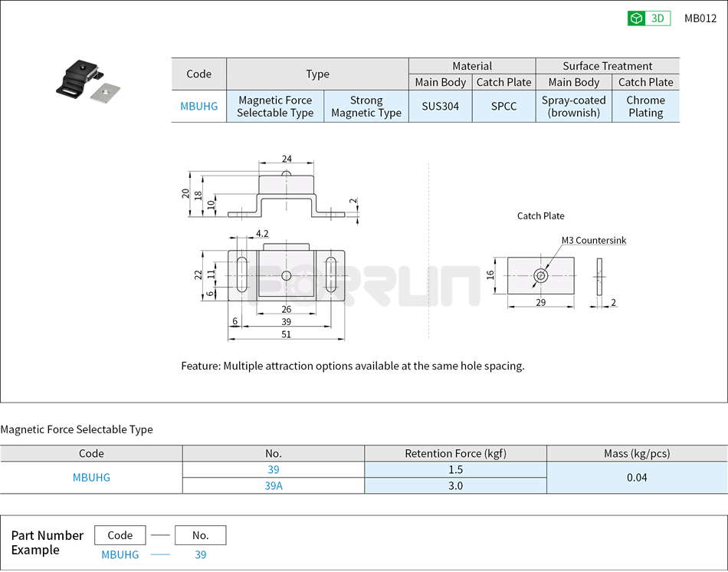Click the No. box in Part Number Example
Viewport: 728px width, 572px height.
[x=201, y=534]
